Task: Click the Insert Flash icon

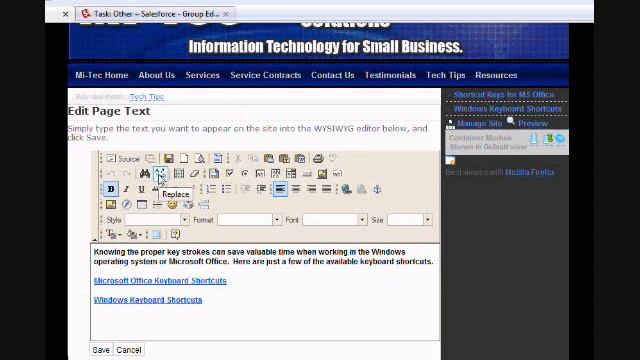Action: (126, 204)
